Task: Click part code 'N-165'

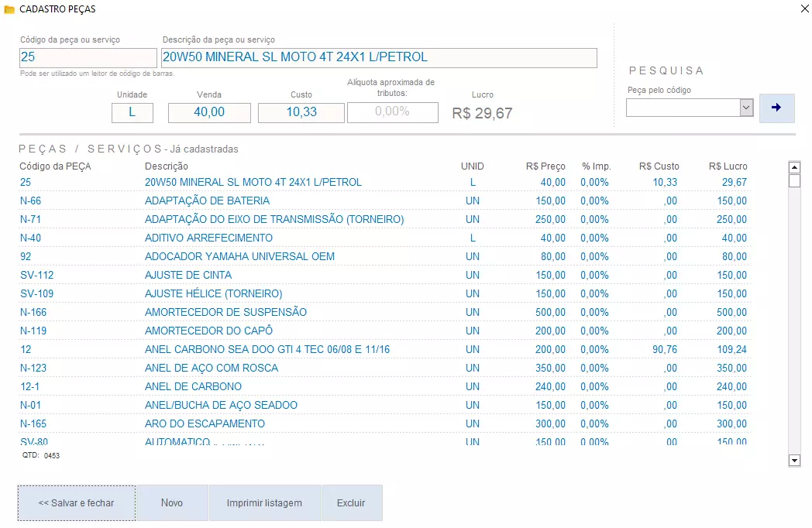Action: point(33,424)
